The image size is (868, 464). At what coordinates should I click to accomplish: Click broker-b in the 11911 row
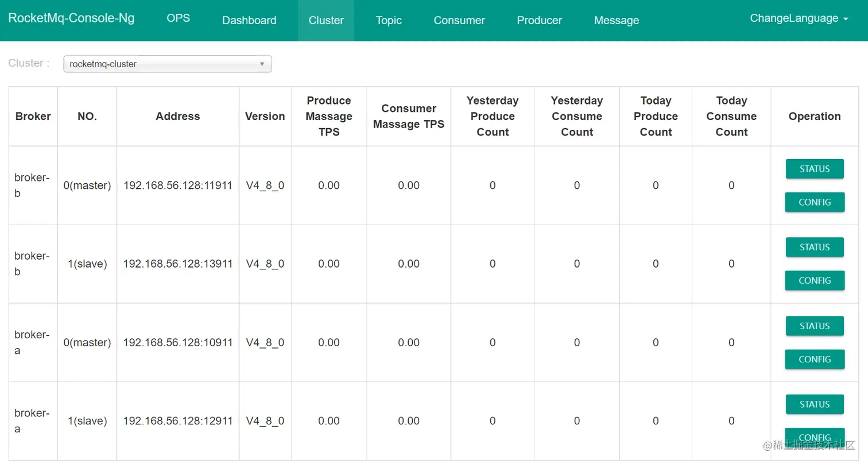click(32, 185)
